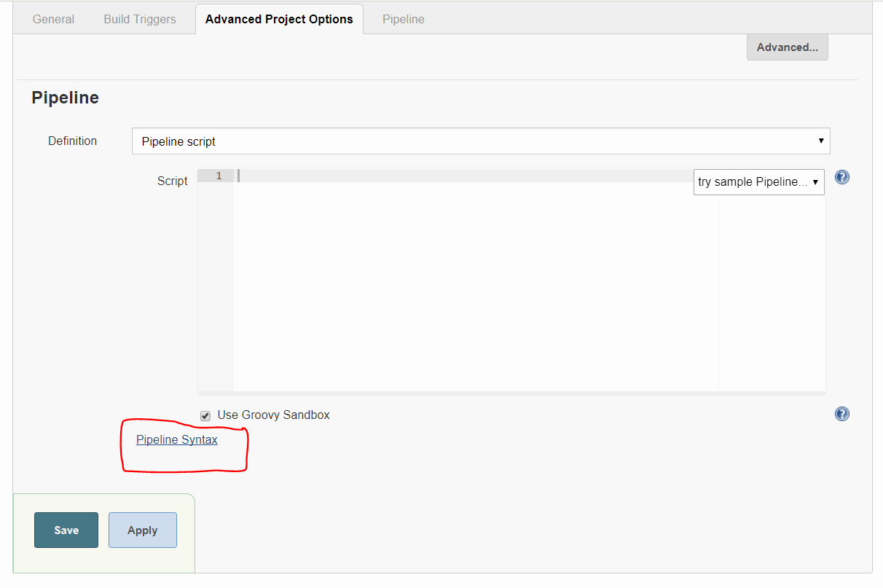The image size is (883, 588).
Task: Enable the Use Groovy Sandbox checkbox
Action: (205, 415)
